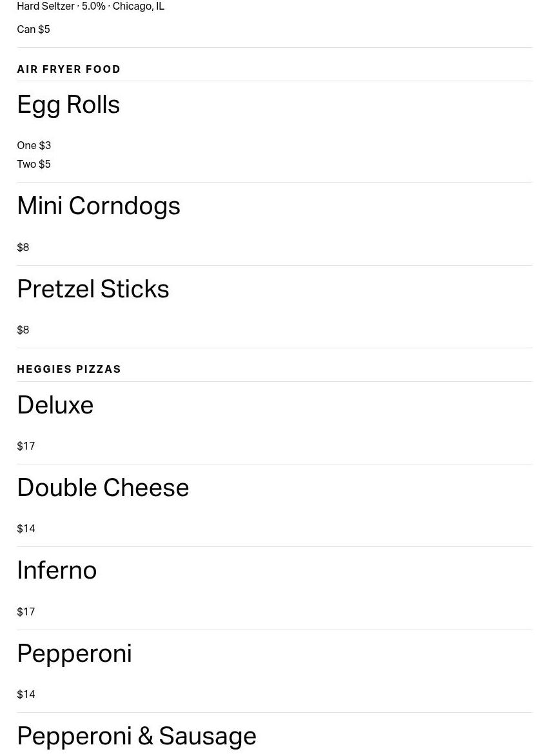Click the Deluxe pizza title
Screen dimensions: 548x756
pos(55,405)
